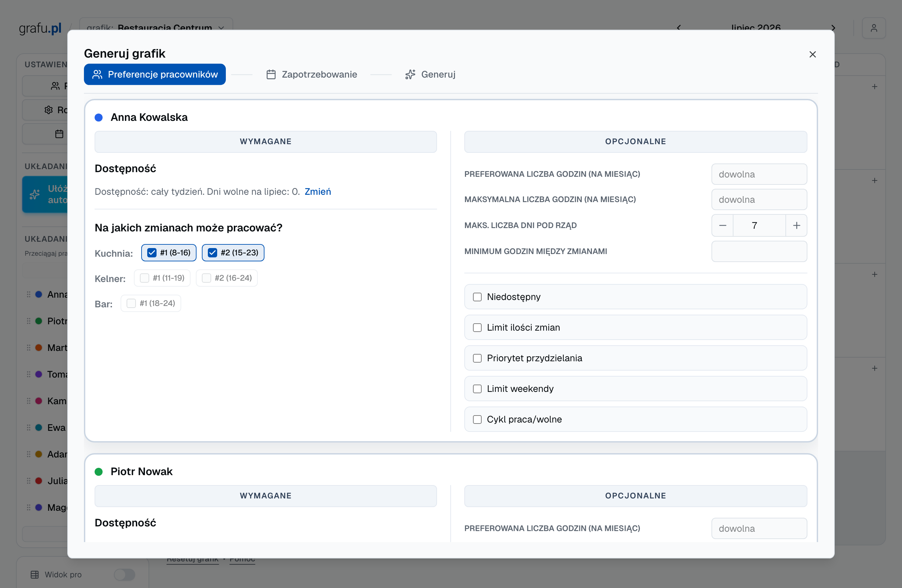Click the people icon in sidebar settings
The image size is (902, 588).
pyautogui.click(x=55, y=86)
